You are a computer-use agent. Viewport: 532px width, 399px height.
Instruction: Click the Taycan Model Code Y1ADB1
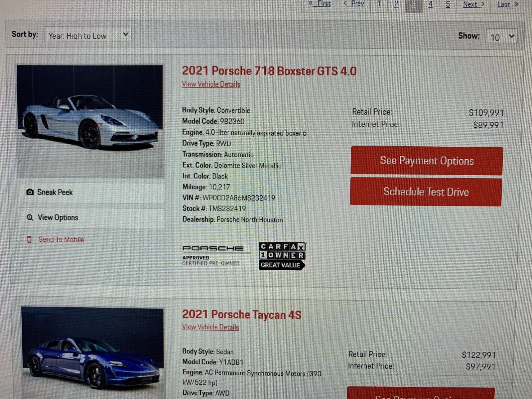coord(231,362)
